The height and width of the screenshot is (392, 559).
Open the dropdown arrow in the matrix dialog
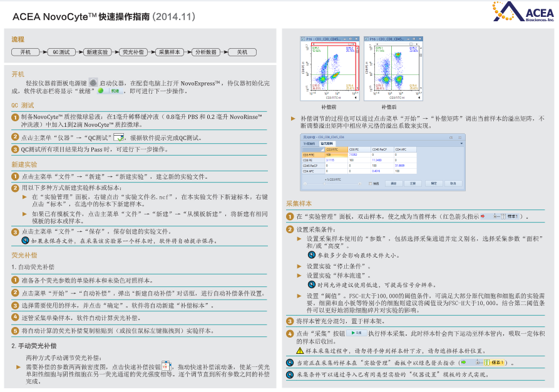tap(461, 144)
